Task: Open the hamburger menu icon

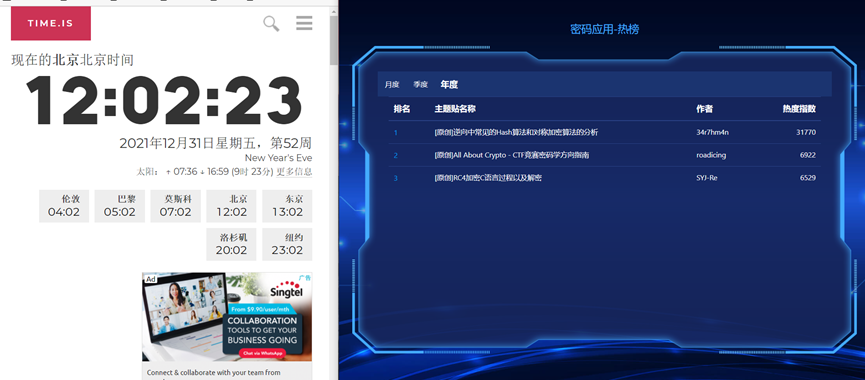Action: coord(304,23)
